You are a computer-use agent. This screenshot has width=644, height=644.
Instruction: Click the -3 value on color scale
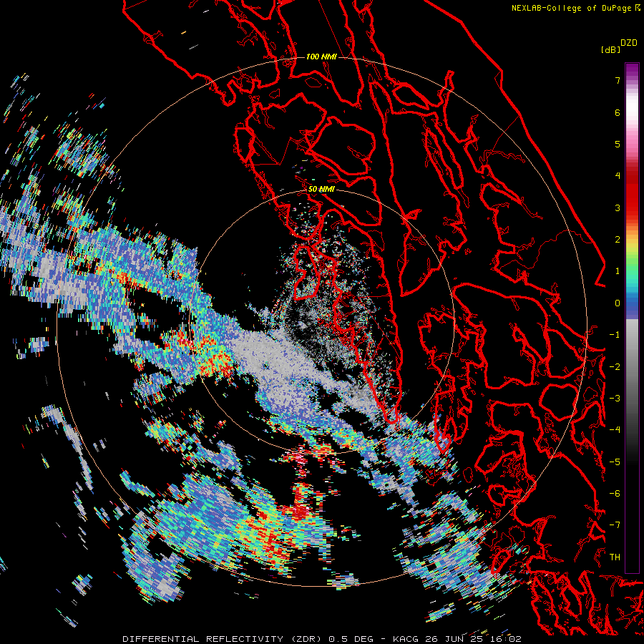(x=615, y=398)
